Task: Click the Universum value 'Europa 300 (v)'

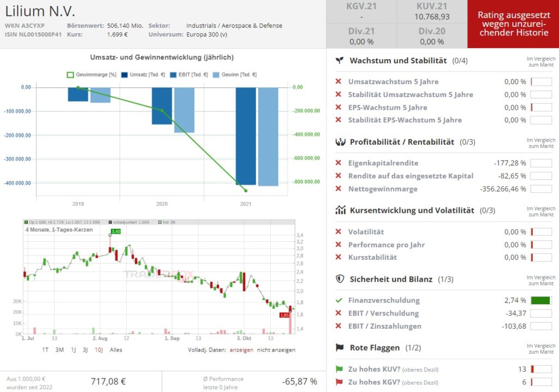Action: pyautogui.click(x=207, y=34)
